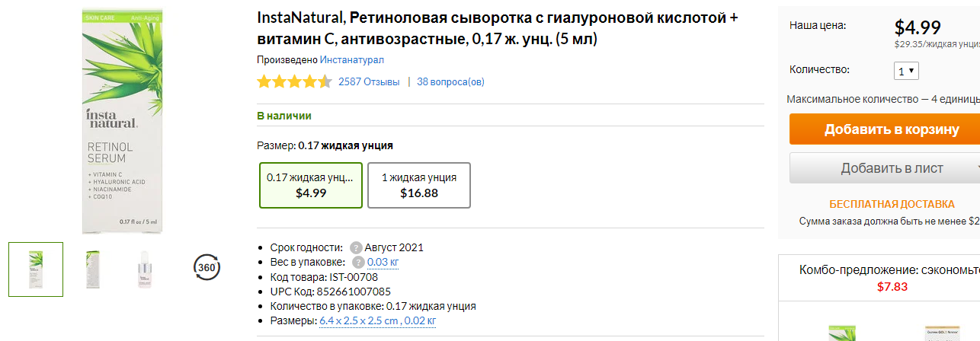980x341 pixels.
Task: Click Добавить в корзину button
Action: [x=885, y=129]
